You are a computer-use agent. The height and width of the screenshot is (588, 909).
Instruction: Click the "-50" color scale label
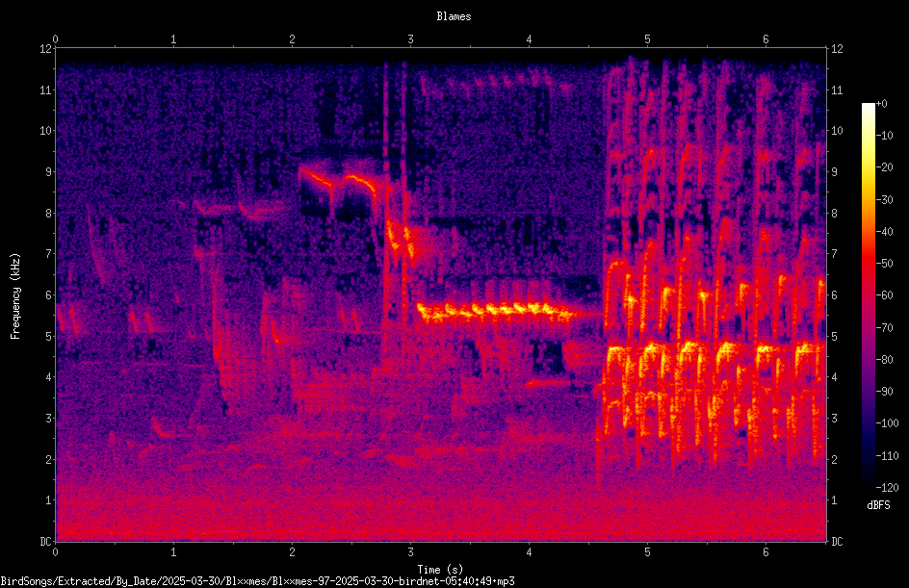click(885, 264)
